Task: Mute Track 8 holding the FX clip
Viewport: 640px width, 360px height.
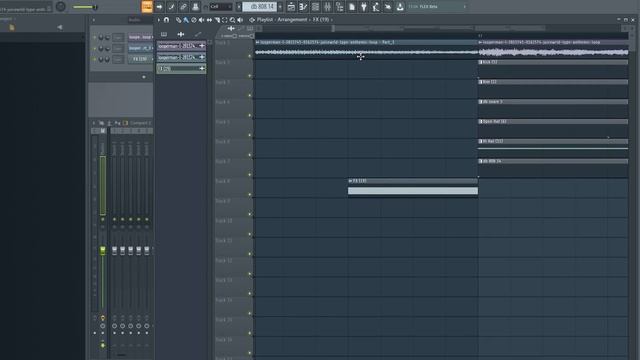Action: 250,195
